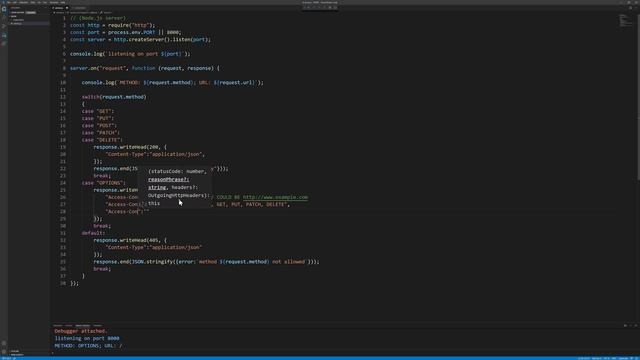Click 'Debugger attached.' in debug console
Screen dimensions: 640x360
81,331
